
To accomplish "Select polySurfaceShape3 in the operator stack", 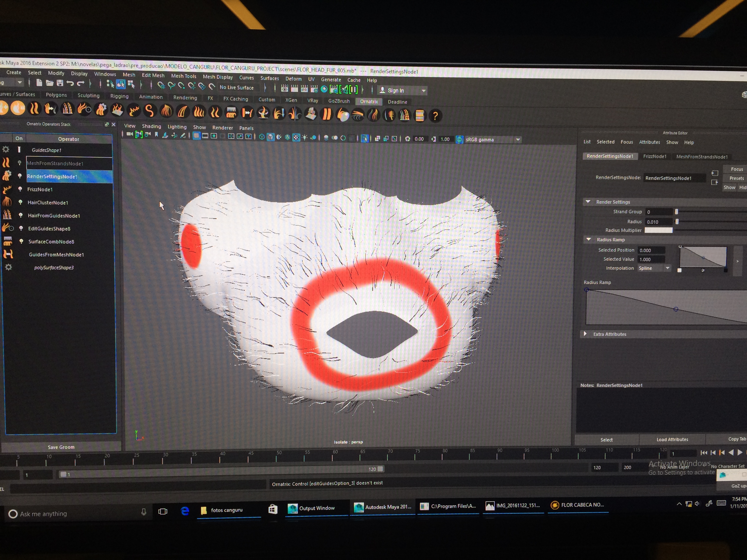I will click(x=54, y=268).
